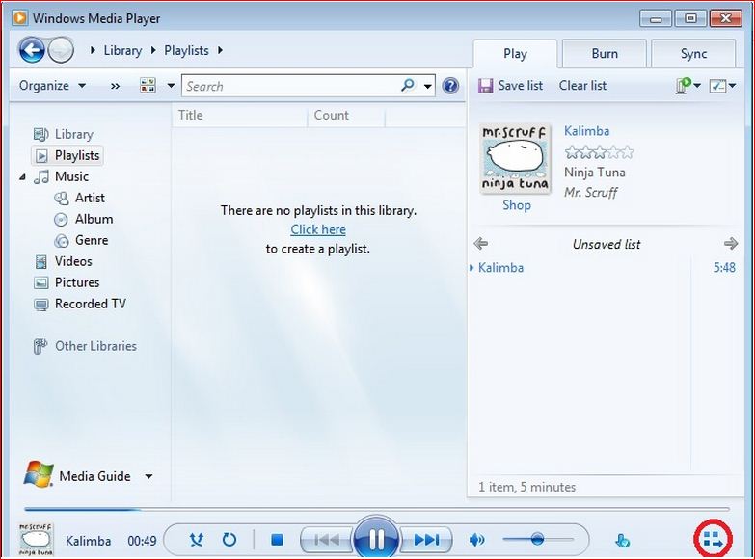Click the Shop link

[517, 205]
